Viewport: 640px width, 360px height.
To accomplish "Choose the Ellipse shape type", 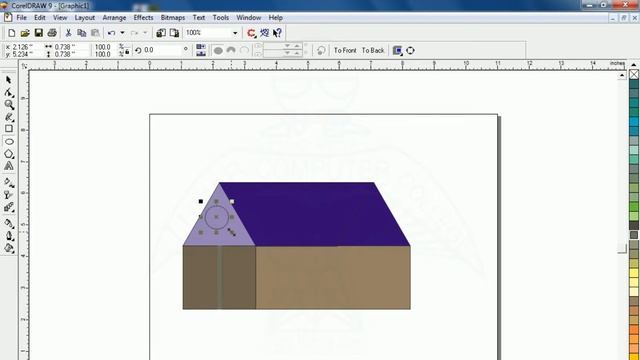I will [218, 50].
